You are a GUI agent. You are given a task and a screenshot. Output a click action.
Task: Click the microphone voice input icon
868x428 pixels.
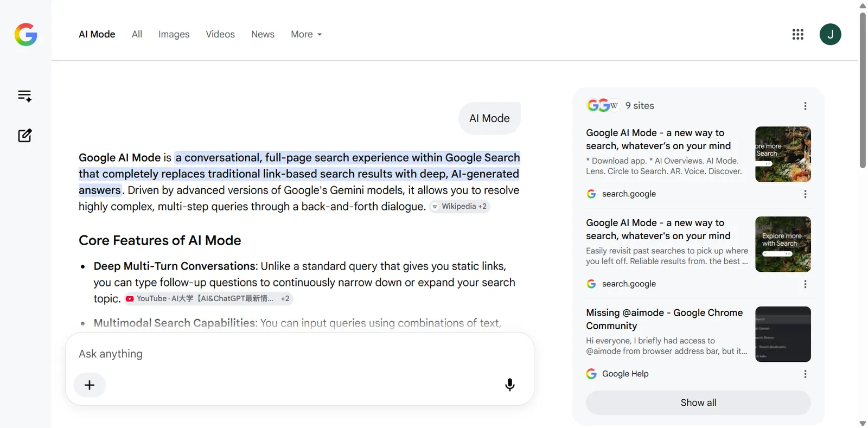[510, 385]
